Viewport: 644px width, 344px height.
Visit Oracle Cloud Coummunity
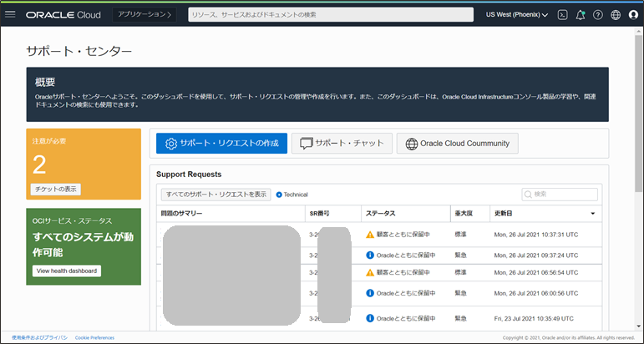458,144
